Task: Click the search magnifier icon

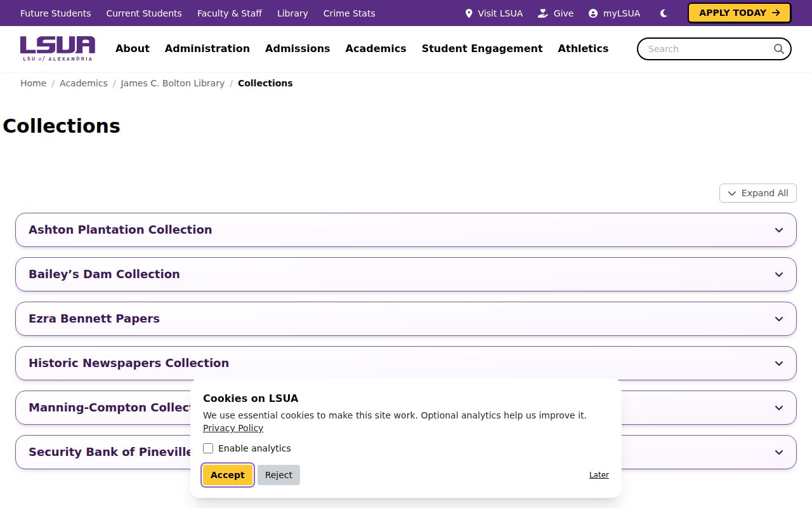Action: click(779, 49)
